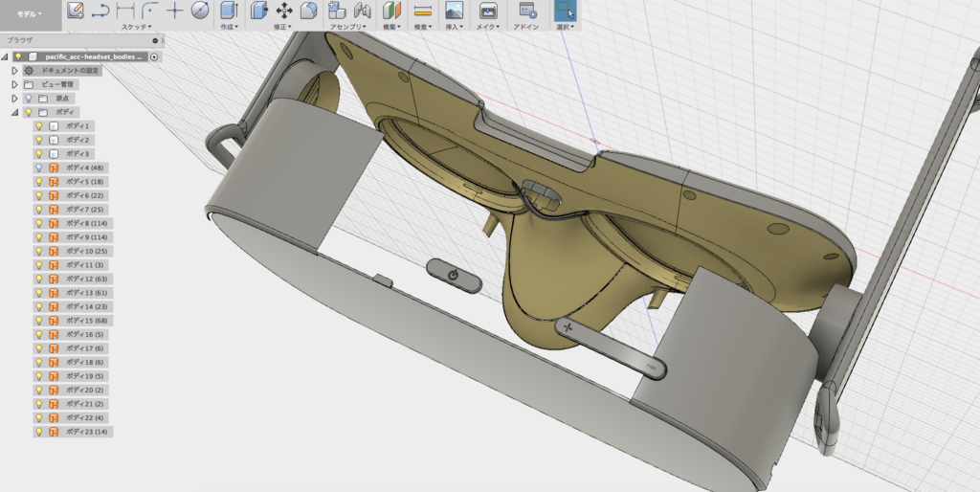Viewport: 980px width, 492px height.
Task: Click the Create Sketch icon
Action: [x=76, y=10]
